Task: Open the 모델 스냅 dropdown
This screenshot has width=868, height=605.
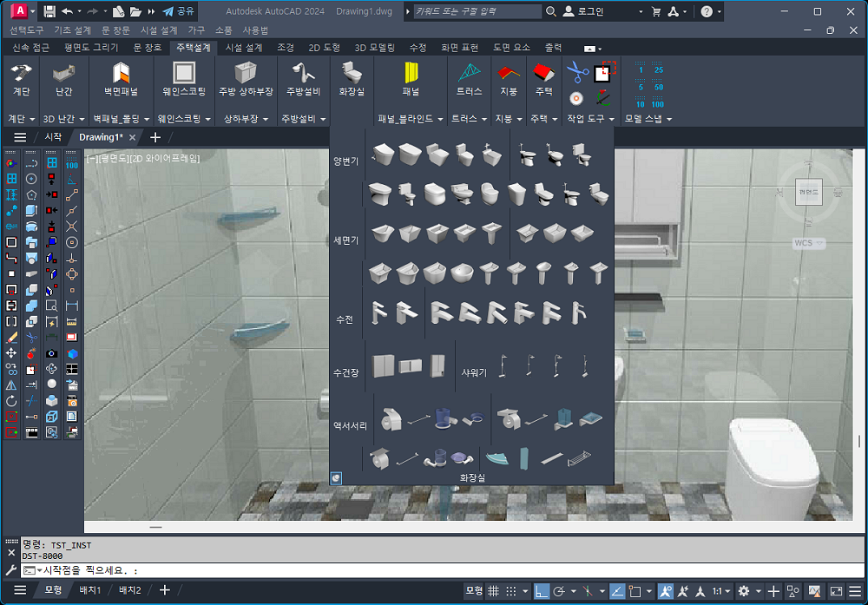Action: 669,118
